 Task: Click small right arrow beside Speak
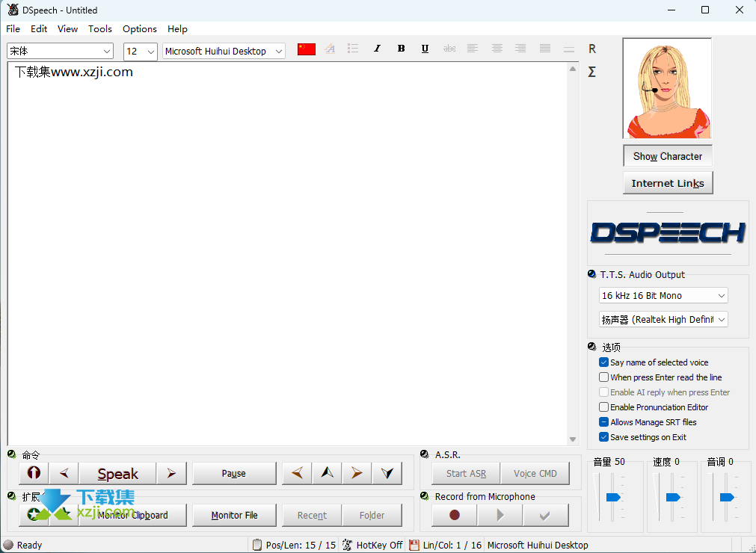tap(171, 474)
